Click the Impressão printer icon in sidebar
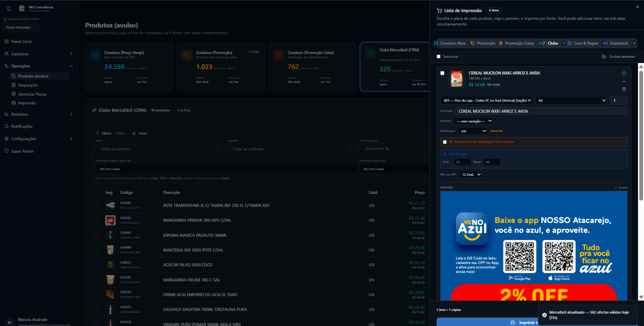The image size is (644, 326). (x=14, y=103)
